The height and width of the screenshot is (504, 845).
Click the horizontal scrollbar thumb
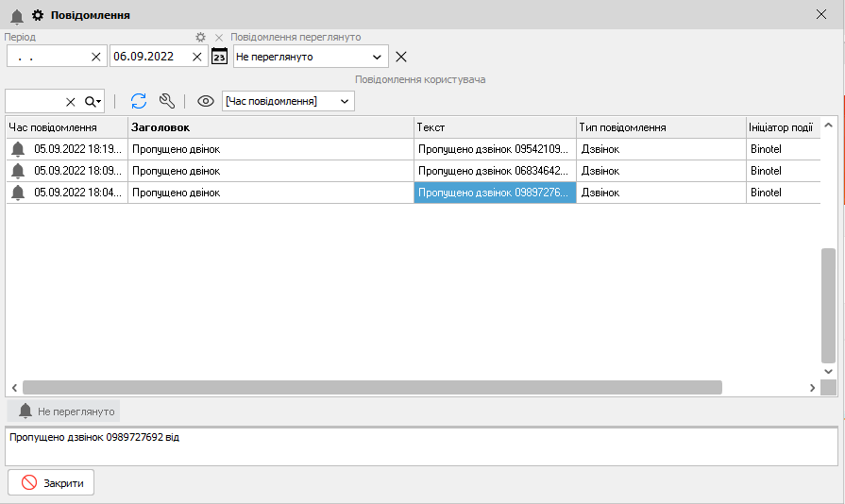(x=372, y=387)
